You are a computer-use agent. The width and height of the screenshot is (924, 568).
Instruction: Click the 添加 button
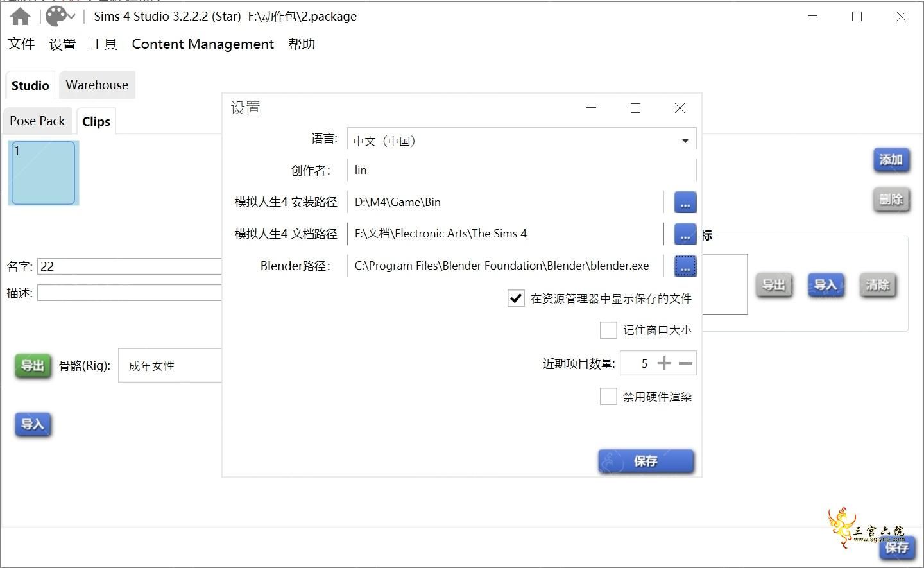[x=891, y=160]
